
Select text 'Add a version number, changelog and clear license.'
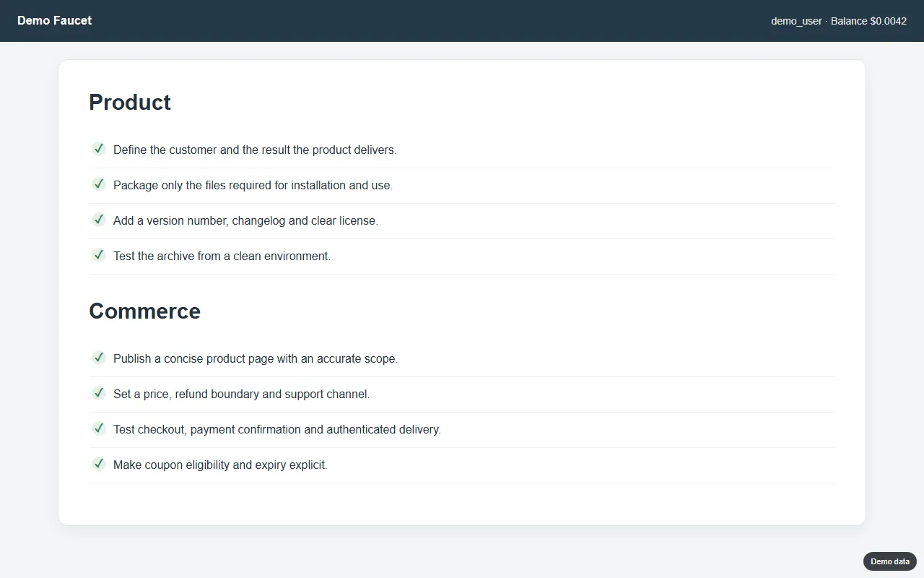click(x=245, y=221)
